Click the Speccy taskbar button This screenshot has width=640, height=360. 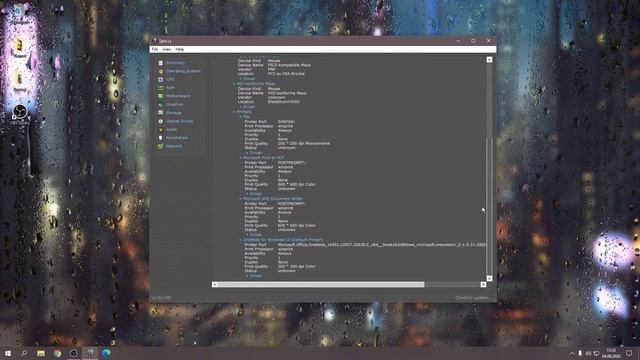coord(90,353)
